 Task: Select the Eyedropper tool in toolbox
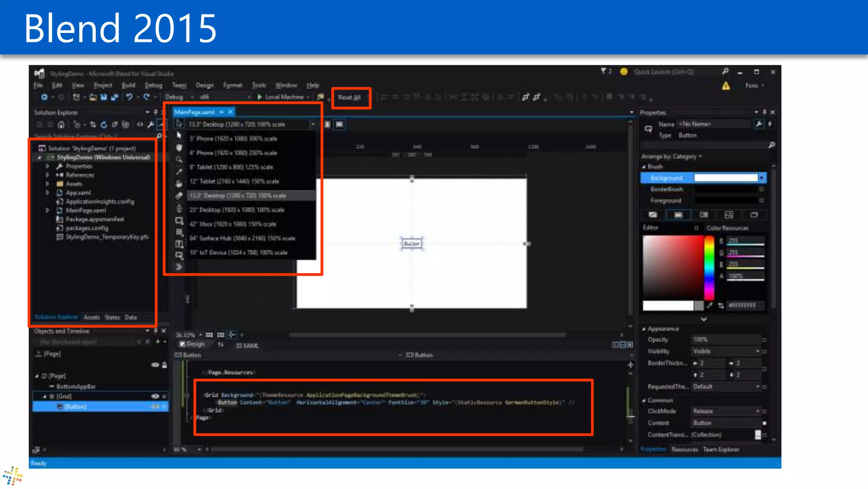coord(179,172)
